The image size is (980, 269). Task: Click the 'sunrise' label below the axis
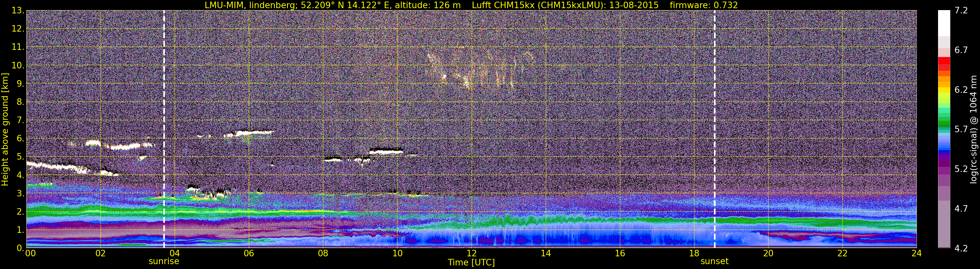pos(164,262)
